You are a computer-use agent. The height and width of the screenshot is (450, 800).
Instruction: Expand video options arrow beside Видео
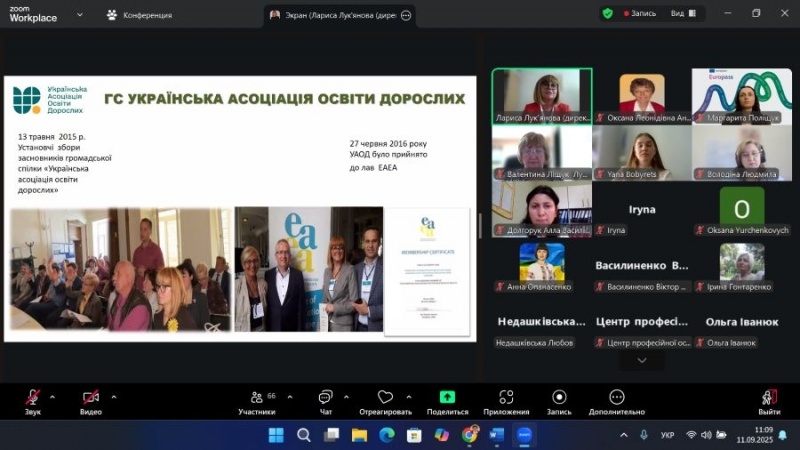click(113, 396)
